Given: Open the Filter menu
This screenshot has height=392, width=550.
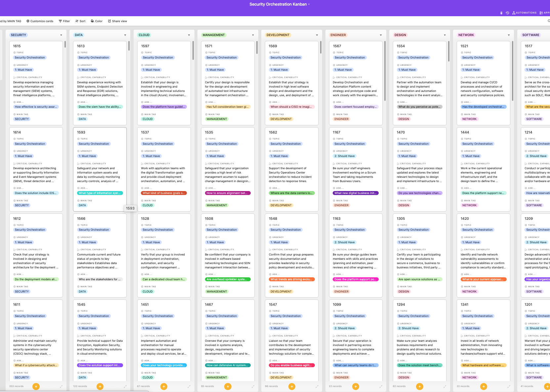Looking at the screenshot, I should (x=64, y=21).
